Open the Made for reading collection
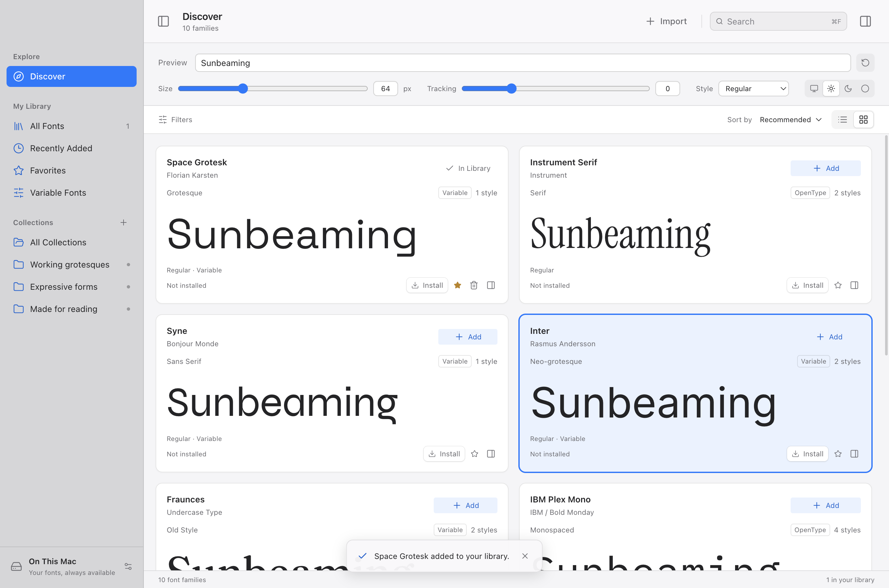Viewport: 889px width, 588px height. coord(71,309)
